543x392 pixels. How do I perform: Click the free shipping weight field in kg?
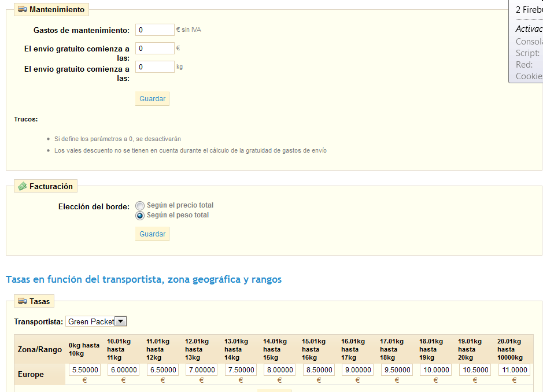click(x=154, y=67)
